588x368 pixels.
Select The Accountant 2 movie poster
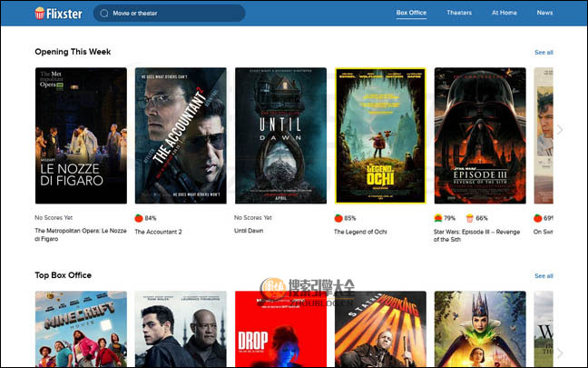point(181,135)
